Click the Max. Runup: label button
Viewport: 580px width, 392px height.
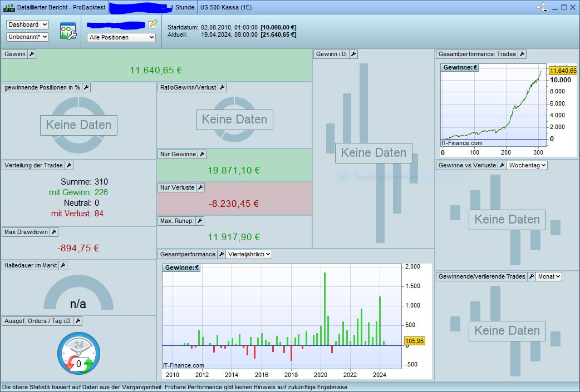(x=177, y=221)
